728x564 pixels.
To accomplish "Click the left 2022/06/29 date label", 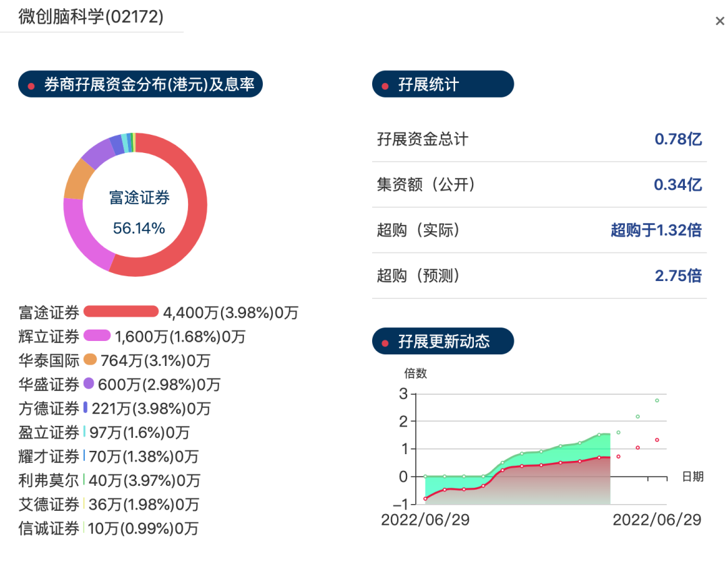I will coord(425,520).
